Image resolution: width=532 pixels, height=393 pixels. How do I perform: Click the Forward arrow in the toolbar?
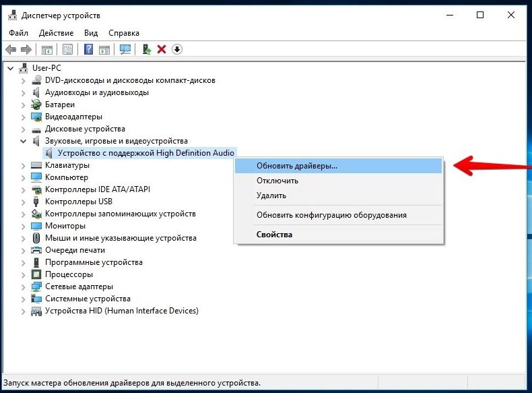coord(26,49)
